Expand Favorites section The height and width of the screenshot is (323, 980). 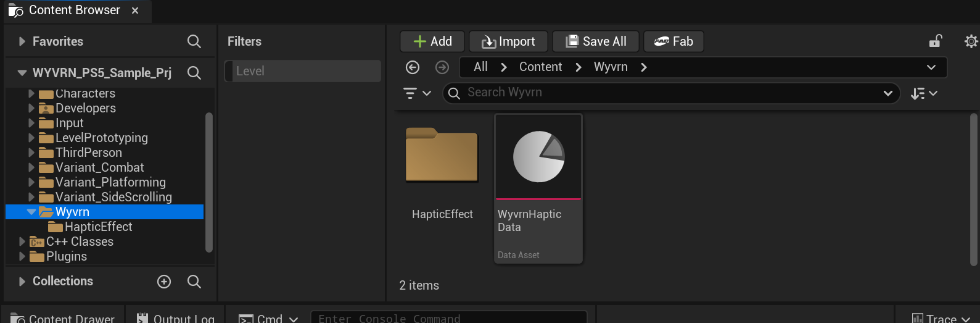coord(22,41)
